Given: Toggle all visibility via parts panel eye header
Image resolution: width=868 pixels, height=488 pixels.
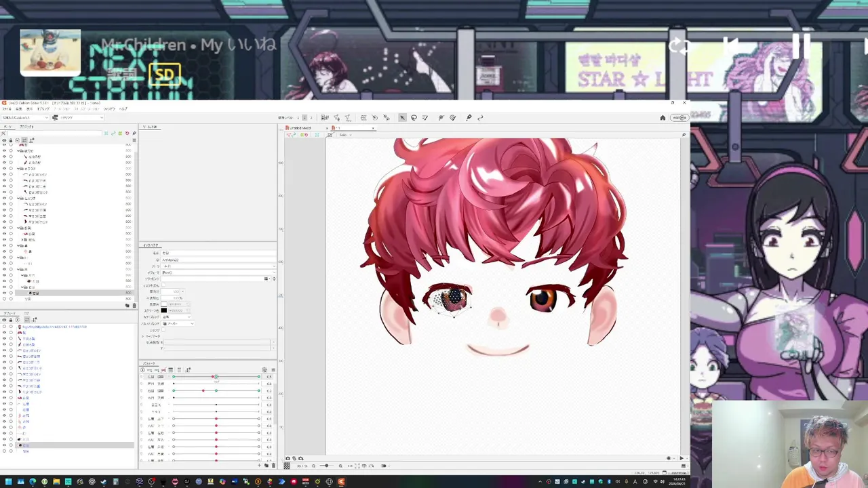Looking at the screenshot, I should pyautogui.click(x=4, y=140).
